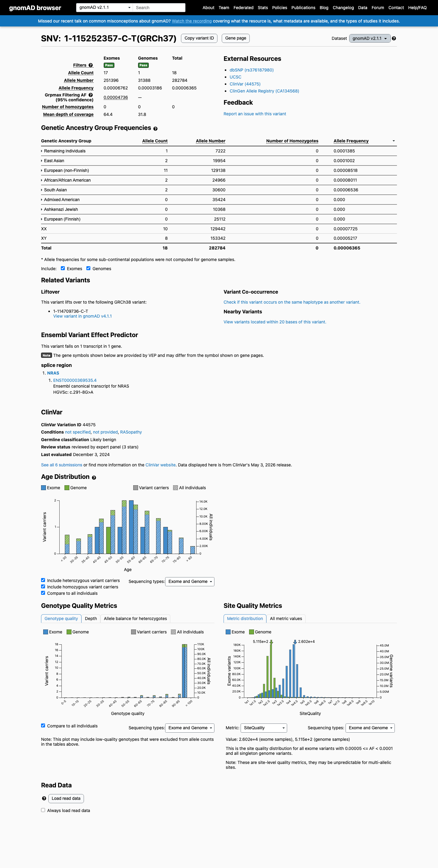Click the Genome legend swatch in Age Distribution
Image resolution: width=438 pixels, height=868 pixels.
pyautogui.click(x=67, y=488)
